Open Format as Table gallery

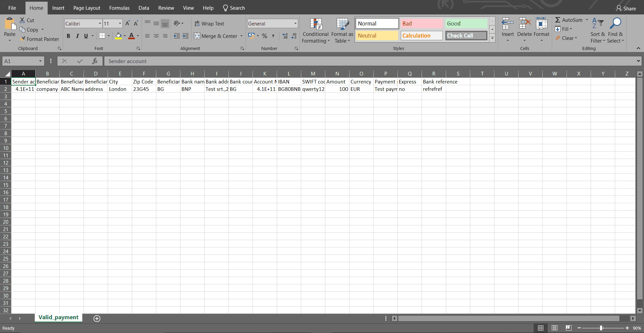342,31
